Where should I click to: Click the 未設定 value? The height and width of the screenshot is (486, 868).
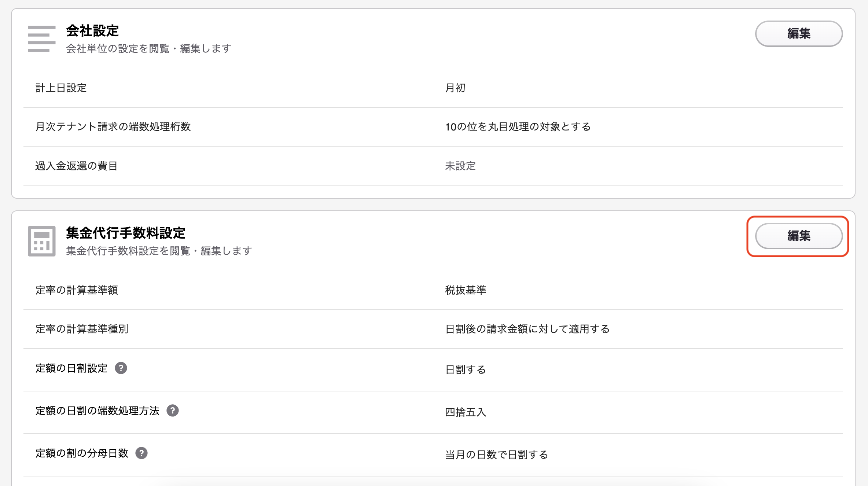[x=460, y=166]
